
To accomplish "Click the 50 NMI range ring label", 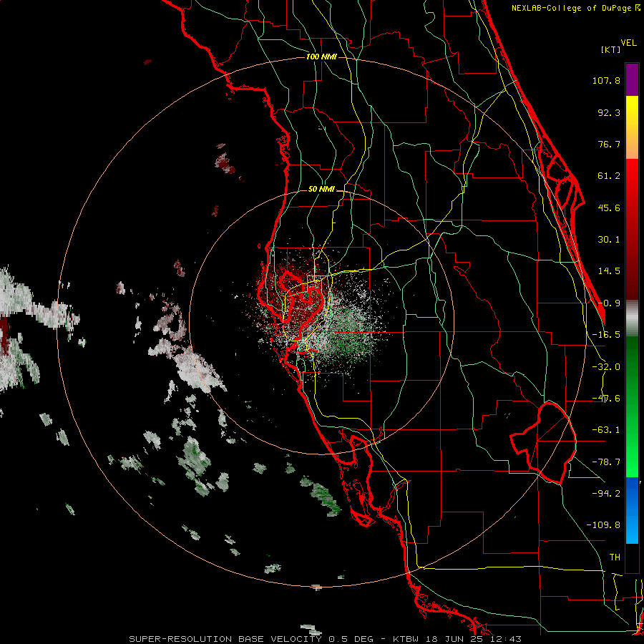I will (x=321, y=190).
